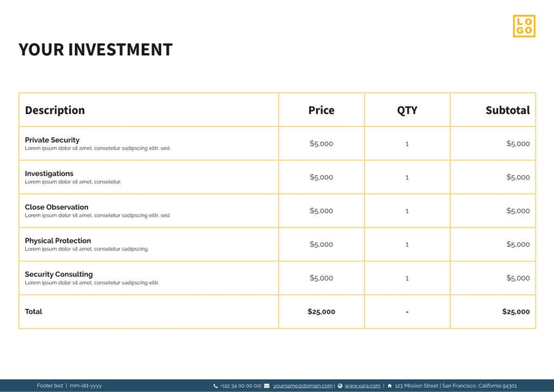Click the Description column header
The width and height of the screenshot is (554, 392).
point(55,110)
